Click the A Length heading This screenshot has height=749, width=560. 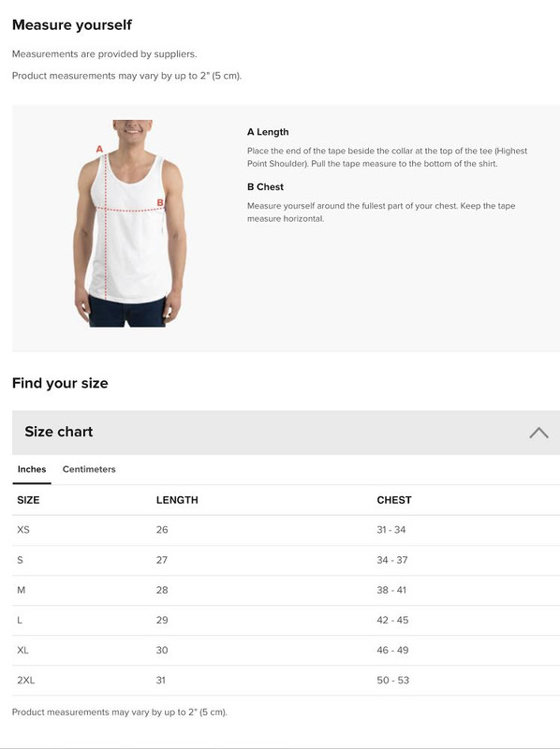point(268,132)
